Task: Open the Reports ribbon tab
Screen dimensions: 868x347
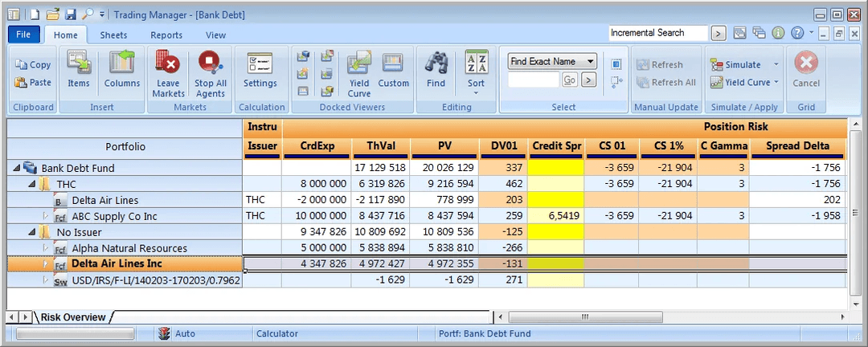Action: coord(166,35)
